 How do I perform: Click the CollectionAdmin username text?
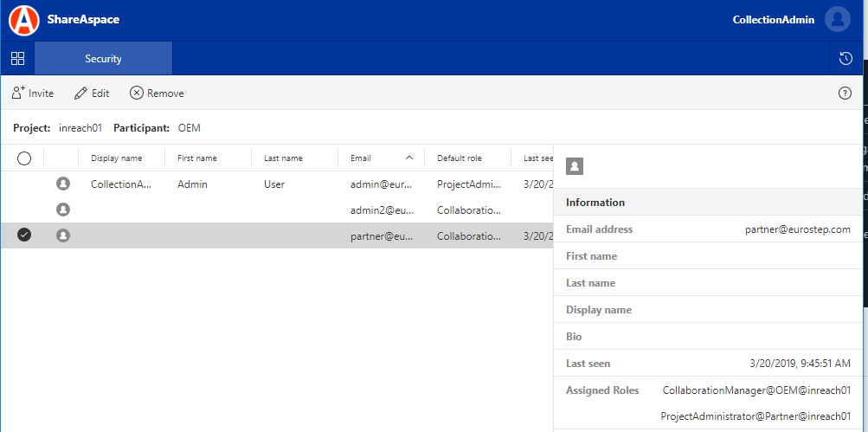pos(773,20)
